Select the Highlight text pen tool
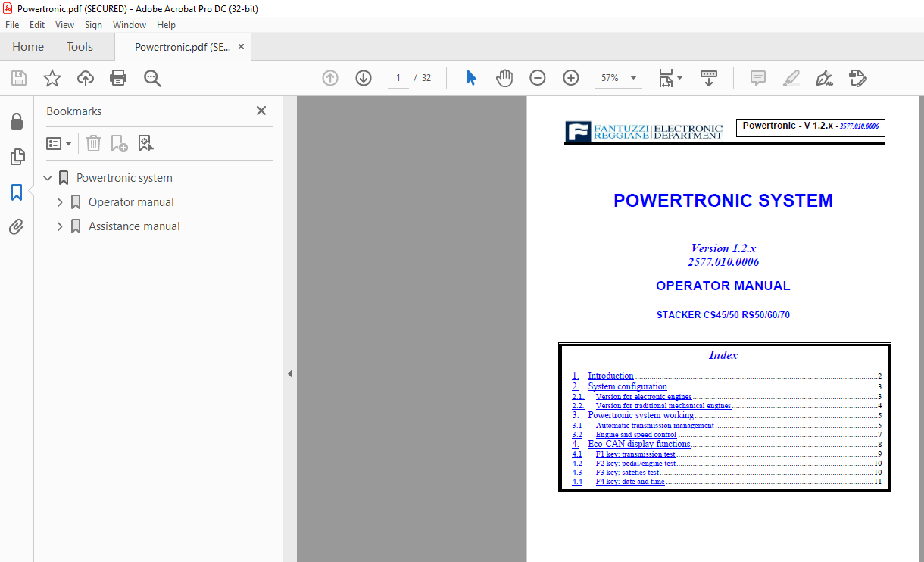This screenshot has height=562, width=924. [791, 78]
